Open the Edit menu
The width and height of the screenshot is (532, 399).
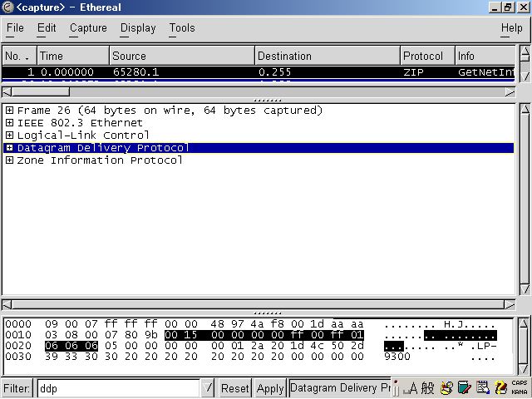click(x=47, y=27)
